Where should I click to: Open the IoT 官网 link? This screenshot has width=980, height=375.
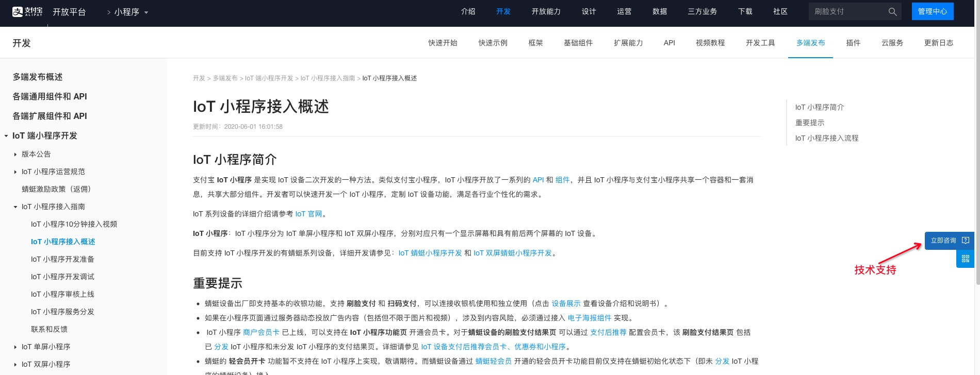[x=308, y=214]
